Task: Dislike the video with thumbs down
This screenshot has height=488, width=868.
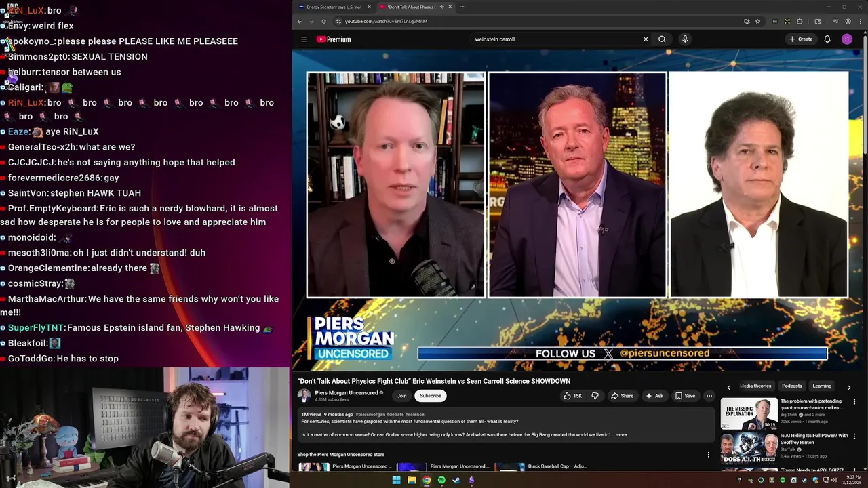Action: coord(595,396)
